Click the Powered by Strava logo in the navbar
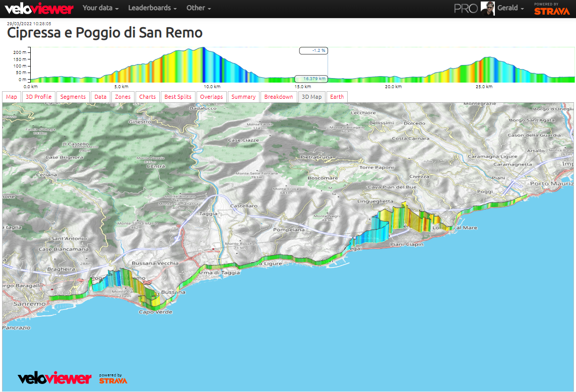The height and width of the screenshot is (392, 576). [552, 9]
